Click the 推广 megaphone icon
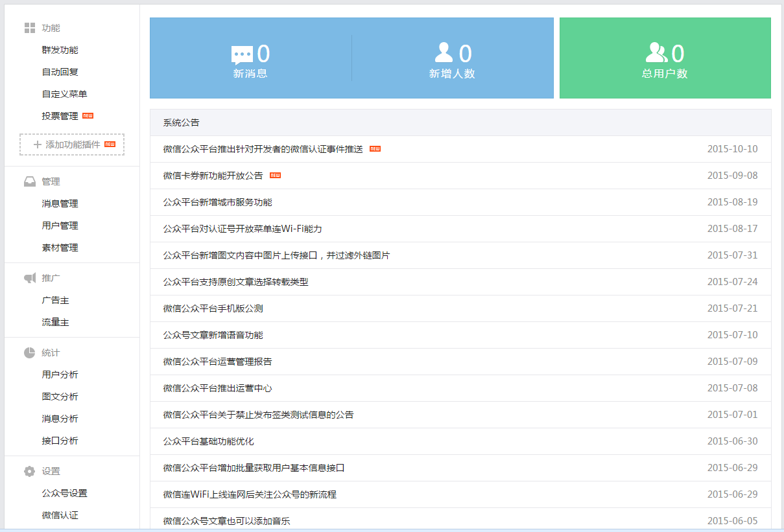784x532 pixels. [x=30, y=278]
